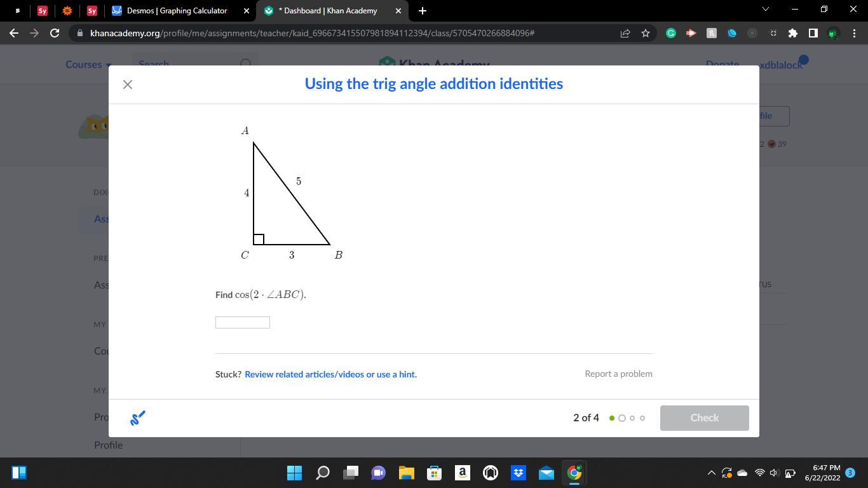This screenshot has width=868, height=488.
Task: Open the Wi-Fi network settings icon
Action: [x=759, y=473]
